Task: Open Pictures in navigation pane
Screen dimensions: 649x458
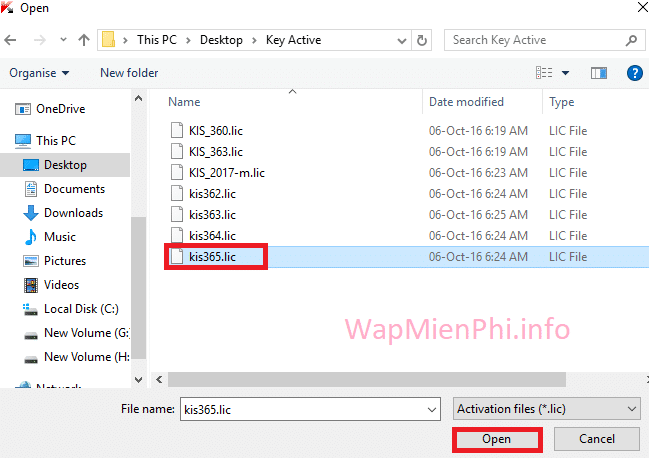Action: click(x=65, y=261)
